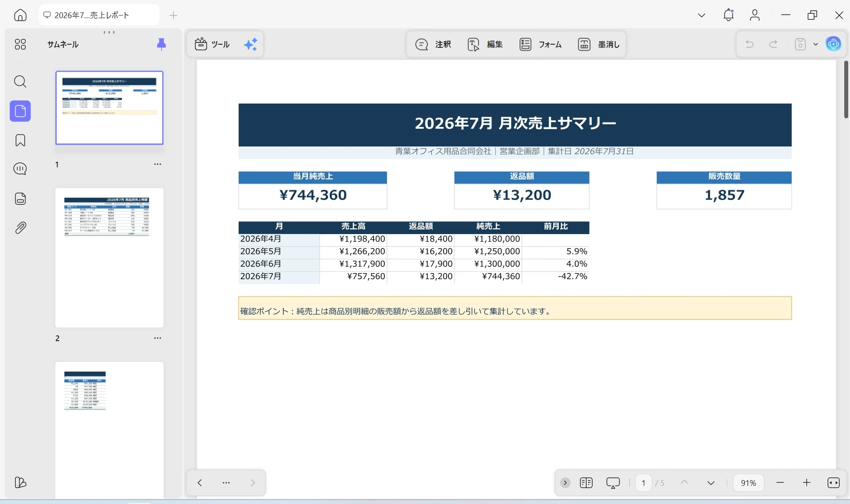Viewport: 850px width, 504px height.
Task: Click the redo arrow icon
Action: (773, 44)
